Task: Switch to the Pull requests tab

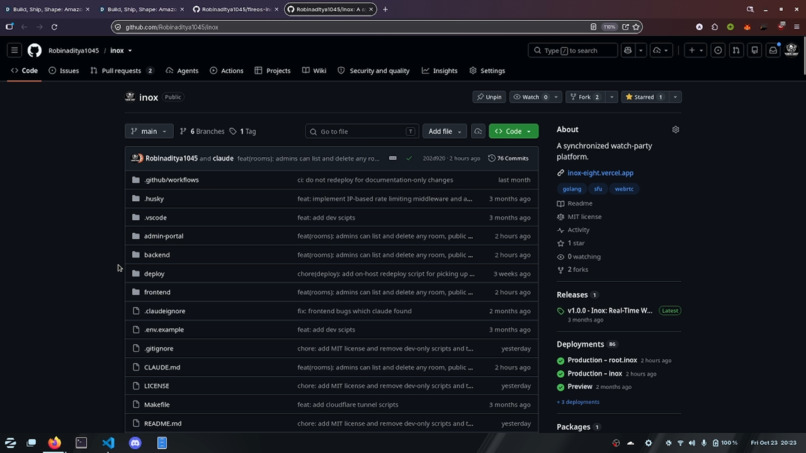Action: (x=122, y=70)
